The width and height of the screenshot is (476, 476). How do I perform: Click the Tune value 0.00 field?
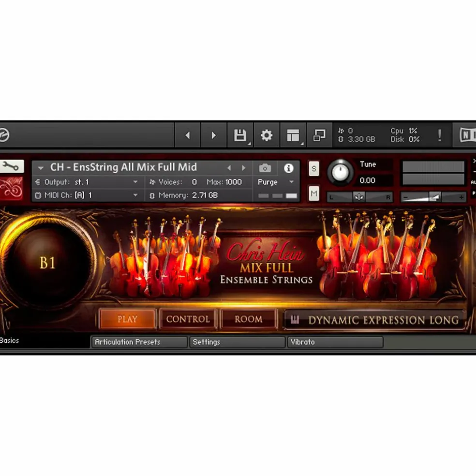(374, 180)
